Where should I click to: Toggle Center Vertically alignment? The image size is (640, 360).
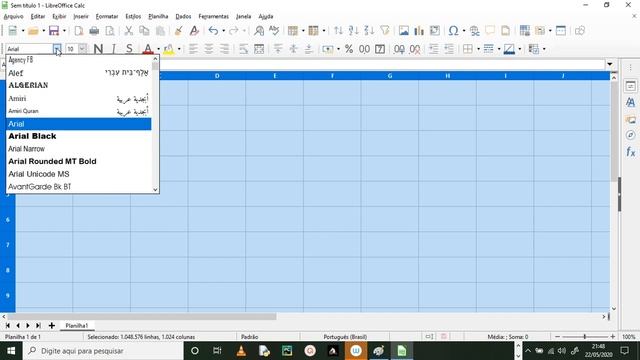click(x=293, y=49)
